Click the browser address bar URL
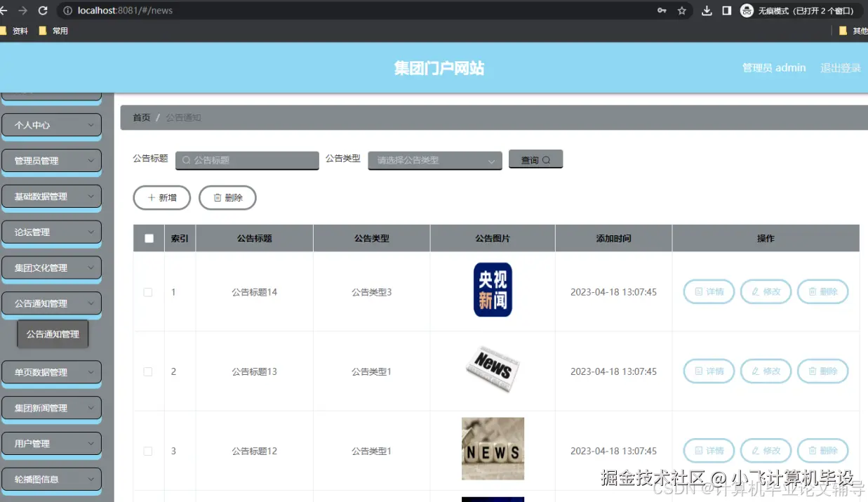868x502 pixels. tap(126, 11)
